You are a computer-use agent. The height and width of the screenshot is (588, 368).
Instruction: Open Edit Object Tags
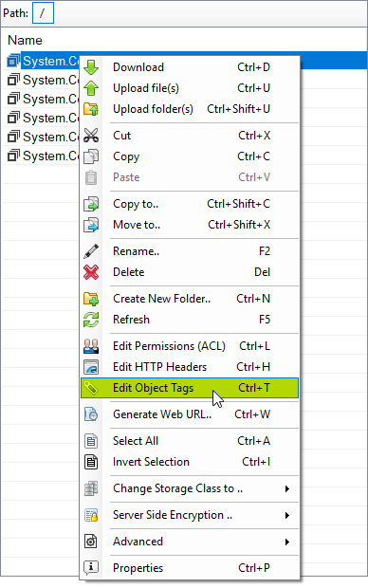(190, 388)
